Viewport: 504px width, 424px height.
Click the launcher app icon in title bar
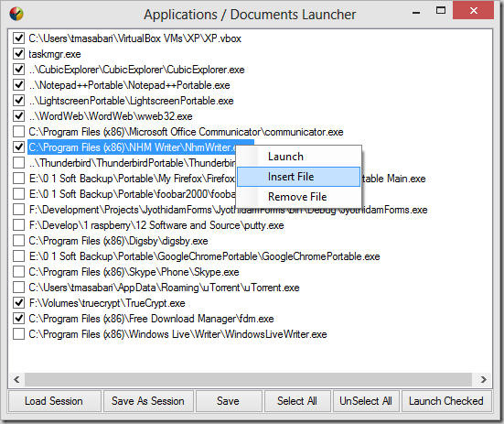click(16, 14)
